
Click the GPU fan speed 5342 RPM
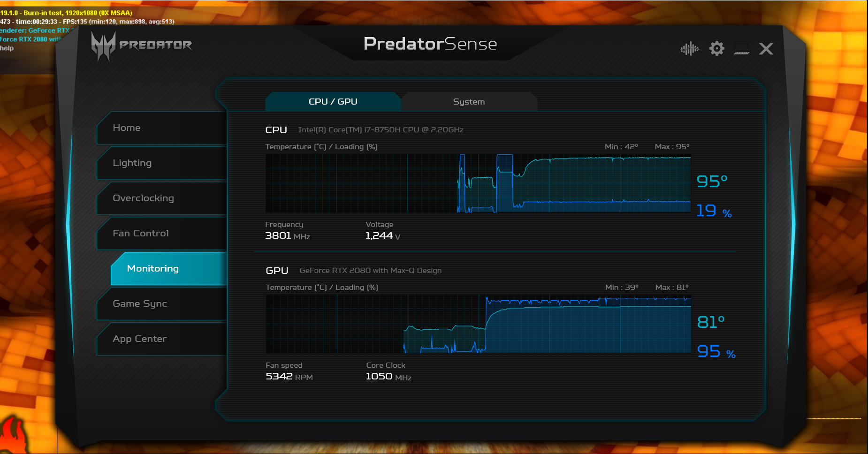pyautogui.click(x=289, y=376)
